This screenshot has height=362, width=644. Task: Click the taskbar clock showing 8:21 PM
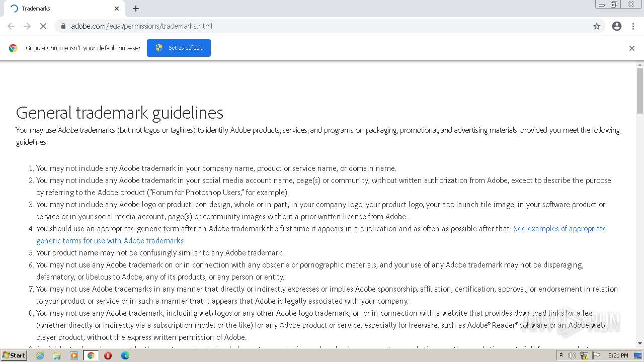[618, 355]
